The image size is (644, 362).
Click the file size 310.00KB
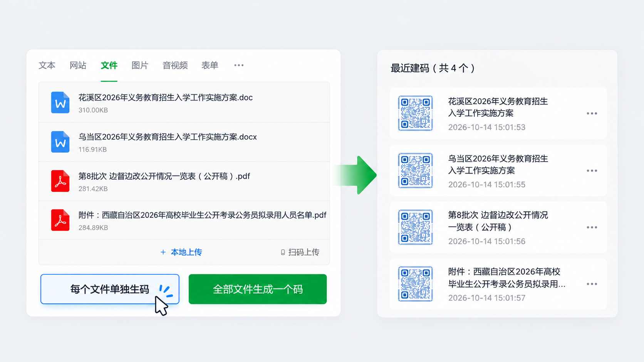[93, 110]
